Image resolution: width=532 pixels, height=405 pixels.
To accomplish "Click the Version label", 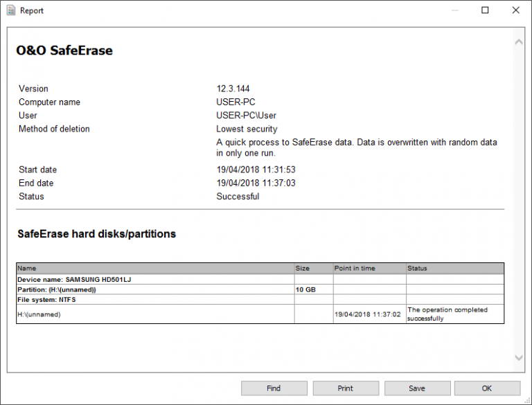I will click(33, 89).
